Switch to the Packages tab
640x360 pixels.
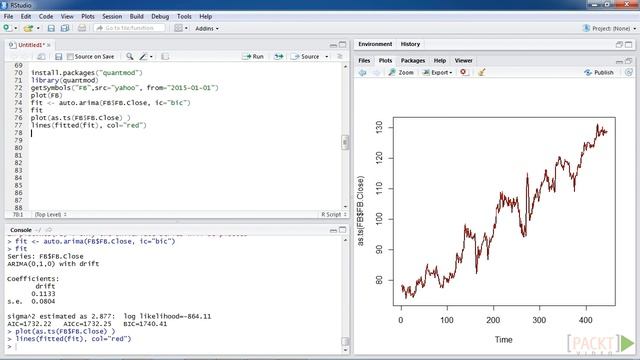[x=413, y=60]
